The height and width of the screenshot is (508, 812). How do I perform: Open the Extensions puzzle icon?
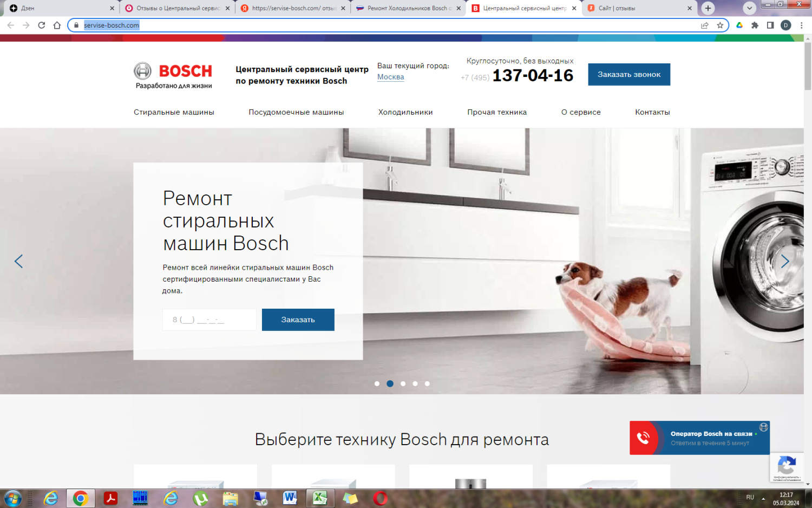(x=755, y=25)
